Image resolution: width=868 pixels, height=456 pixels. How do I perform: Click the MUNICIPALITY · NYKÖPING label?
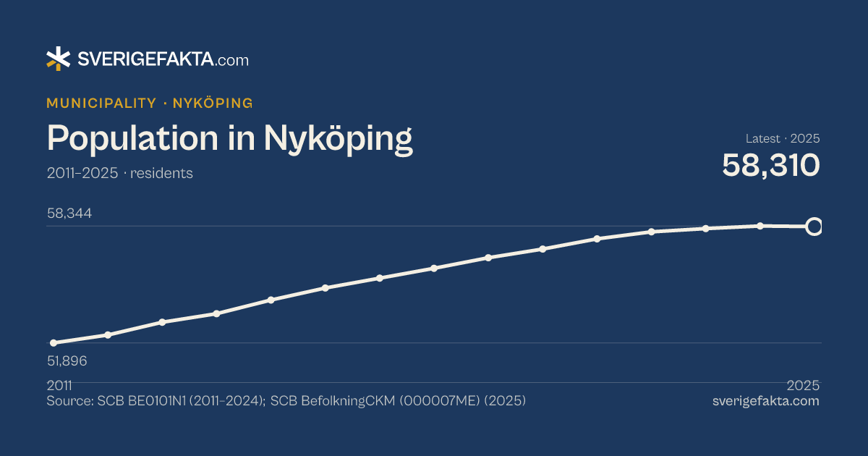150,103
